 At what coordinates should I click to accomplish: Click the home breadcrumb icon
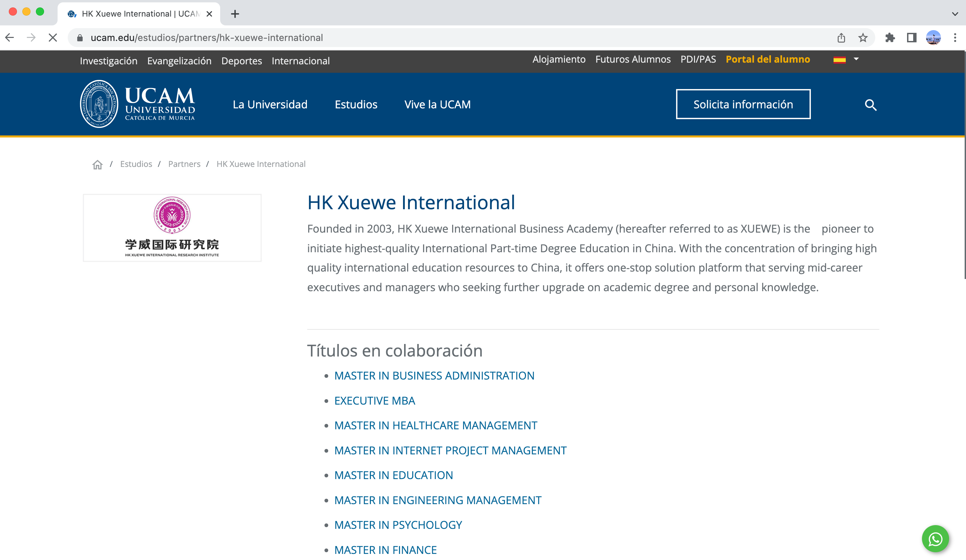(97, 165)
